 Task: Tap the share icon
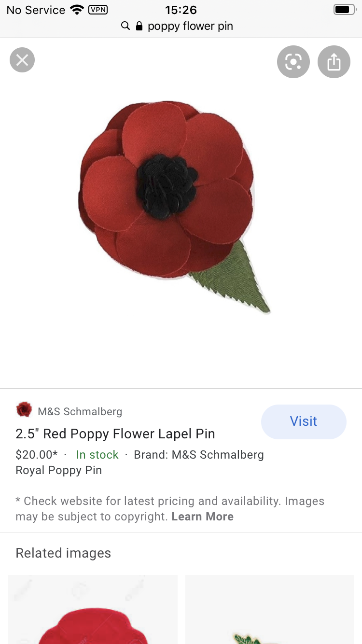pyautogui.click(x=334, y=62)
